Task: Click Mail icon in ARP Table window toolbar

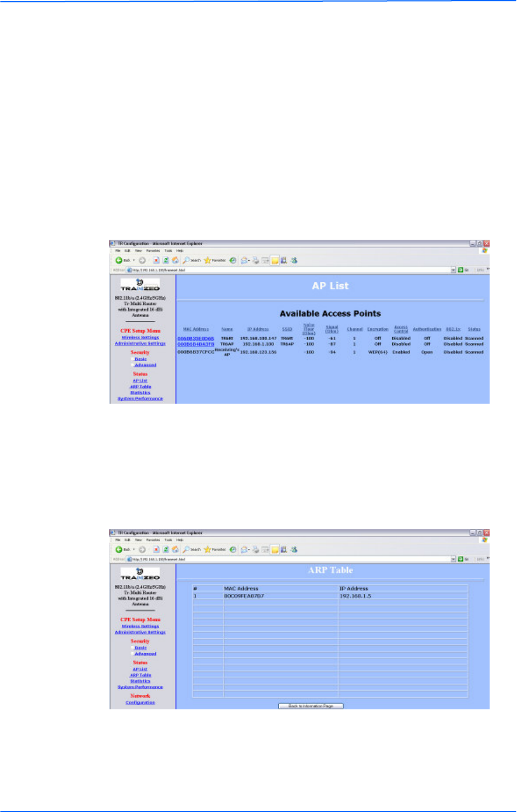Action: (244, 549)
